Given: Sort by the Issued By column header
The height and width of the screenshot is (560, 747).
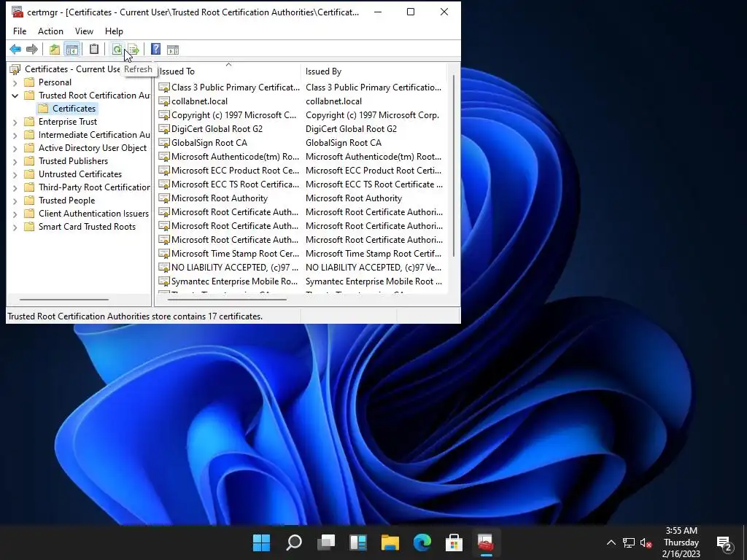Looking at the screenshot, I should pos(374,71).
